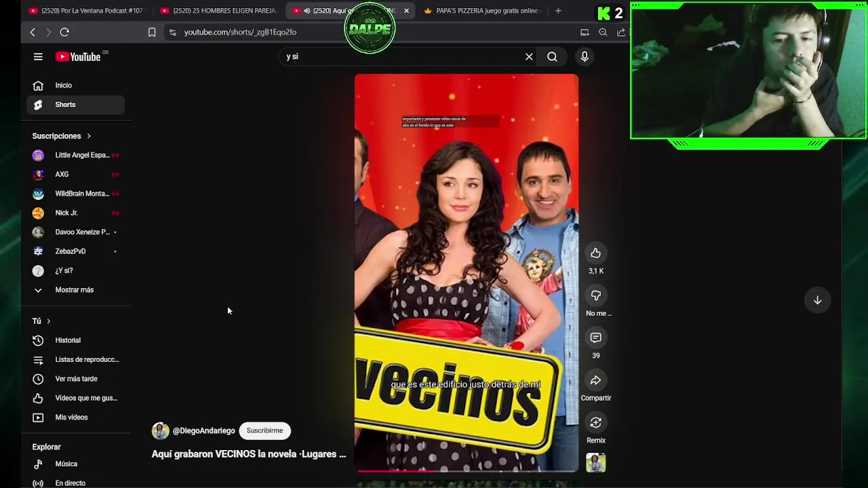This screenshot has width=868, height=488.
Task: Open Inicio in sidebar
Action: click(x=75, y=85)
